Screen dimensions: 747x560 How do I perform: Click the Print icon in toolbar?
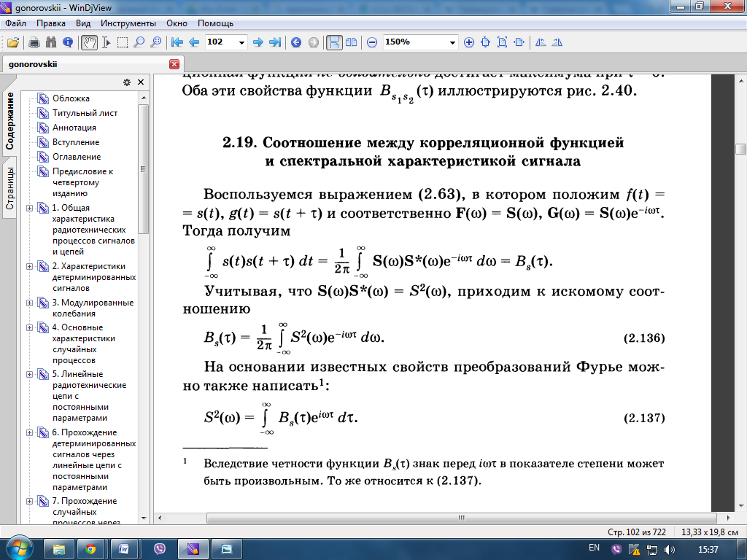click(x=34, y=42)
